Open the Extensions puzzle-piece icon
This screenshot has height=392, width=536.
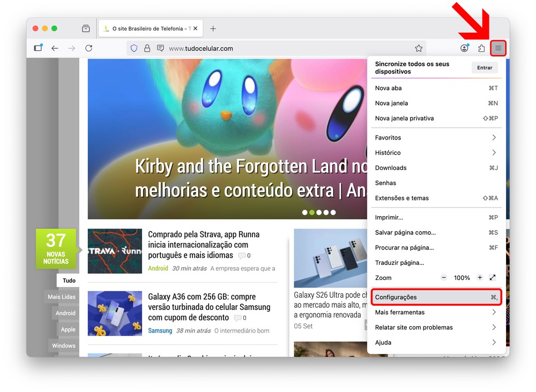[481, 48]
